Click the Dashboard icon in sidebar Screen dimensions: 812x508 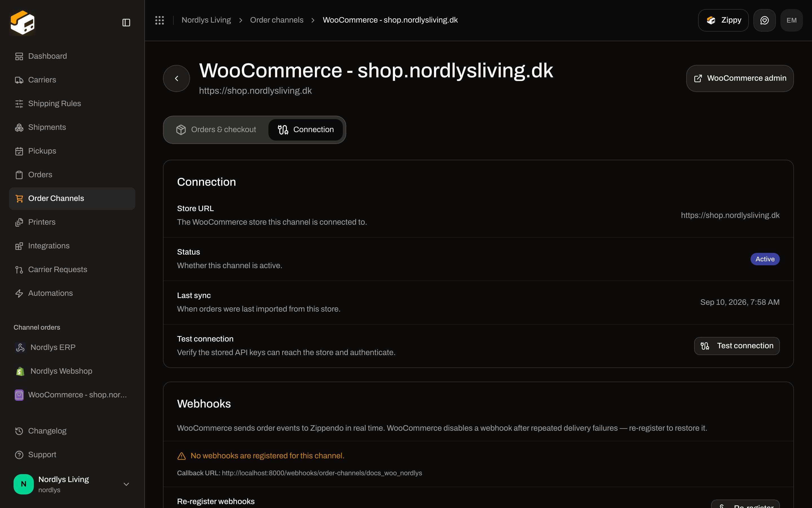coord(19,56)
